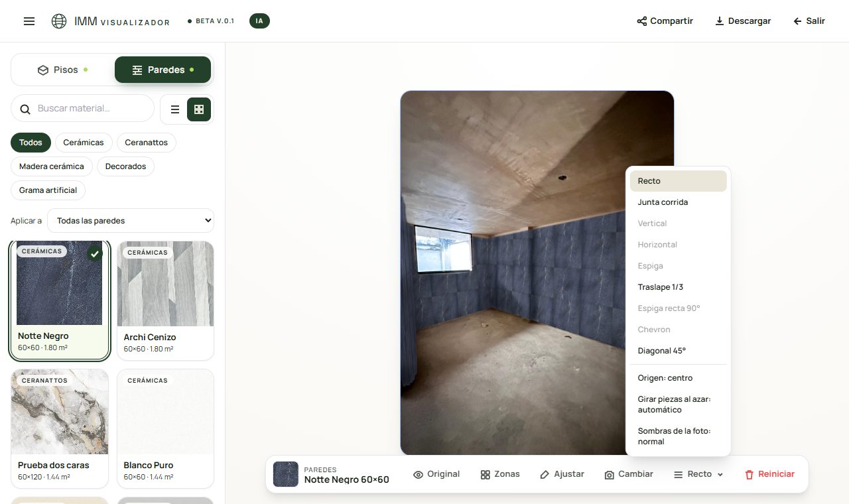Select the Paredes tab
The image size is (849, 504).
pos(163,70)
